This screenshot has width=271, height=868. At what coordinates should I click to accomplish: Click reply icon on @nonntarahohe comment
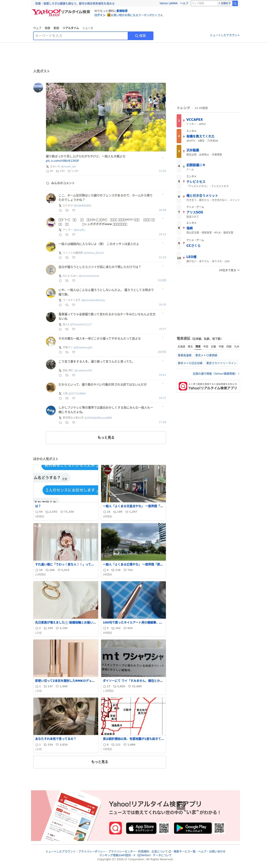60,281
